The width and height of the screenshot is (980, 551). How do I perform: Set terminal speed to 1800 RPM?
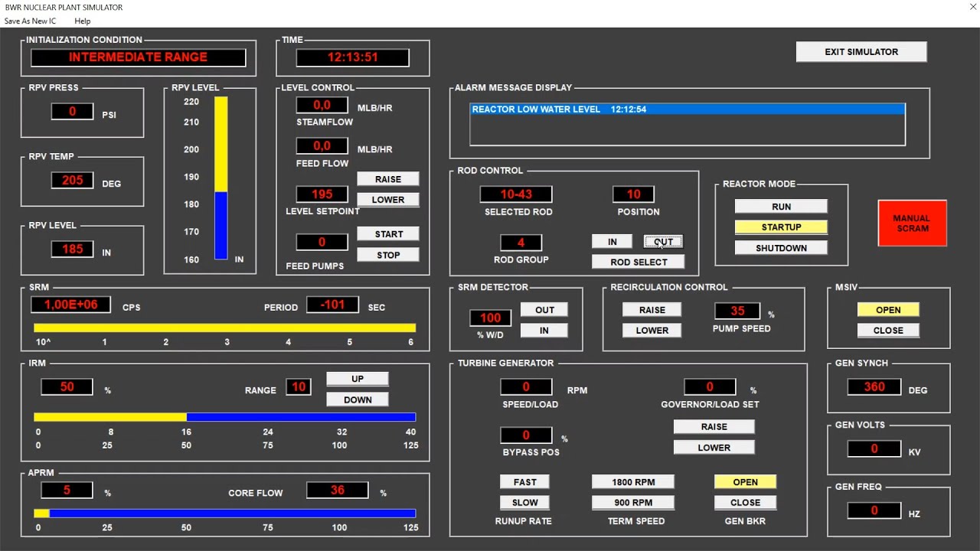pos(633,482)
